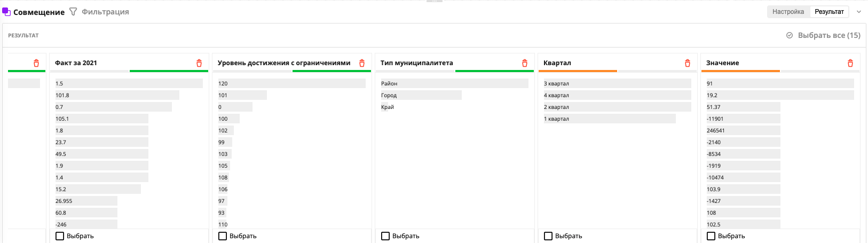Open the 'Результат' tab
The width and height of the screenshot is (868, 243).
[x=829, y=12]
